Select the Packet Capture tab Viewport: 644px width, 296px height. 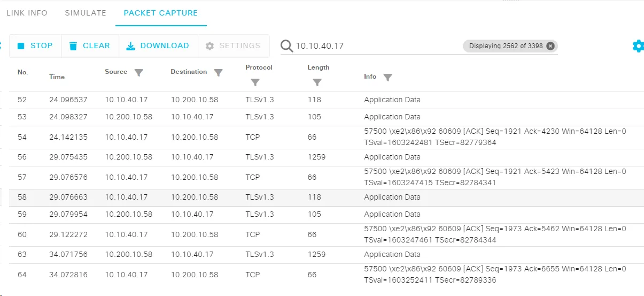click(x=161, y=13)
